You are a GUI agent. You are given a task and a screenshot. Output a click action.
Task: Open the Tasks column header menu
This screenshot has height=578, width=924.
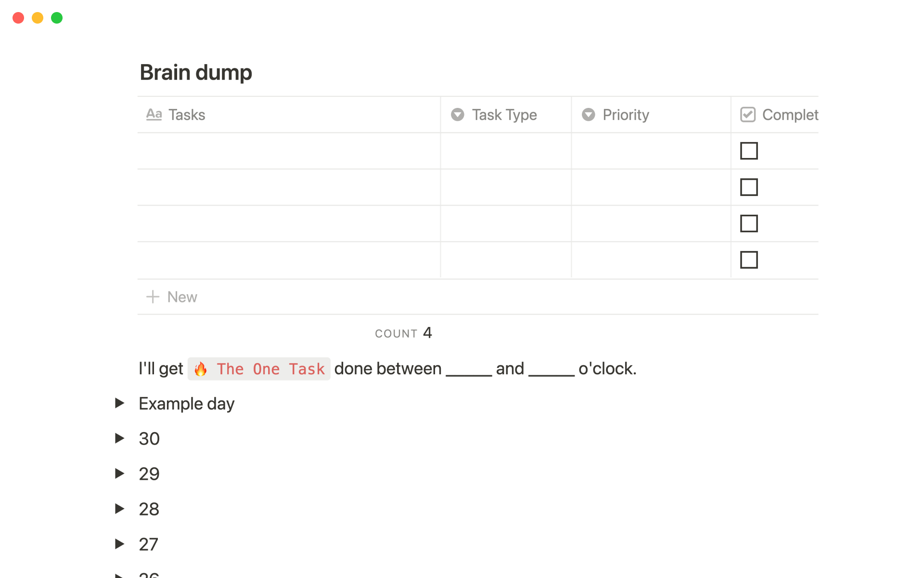187,115
